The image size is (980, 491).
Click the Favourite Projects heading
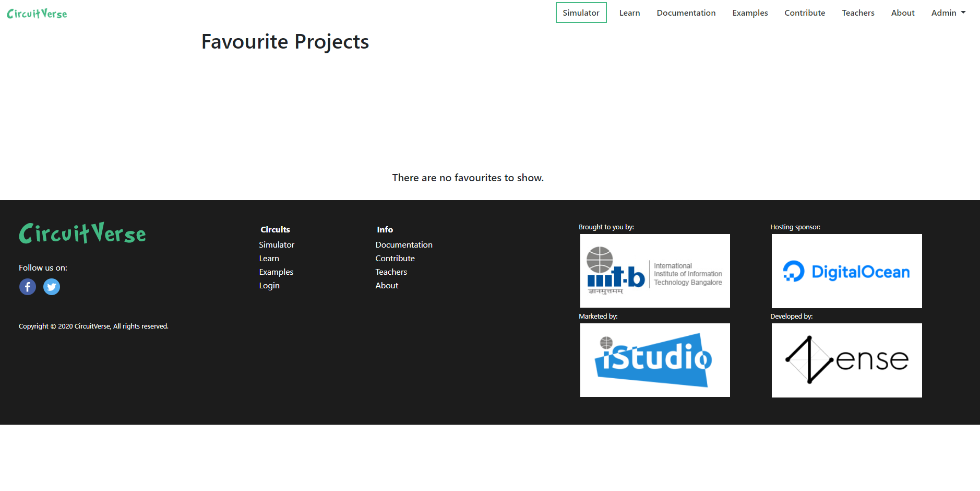click(x=285, y=42)
